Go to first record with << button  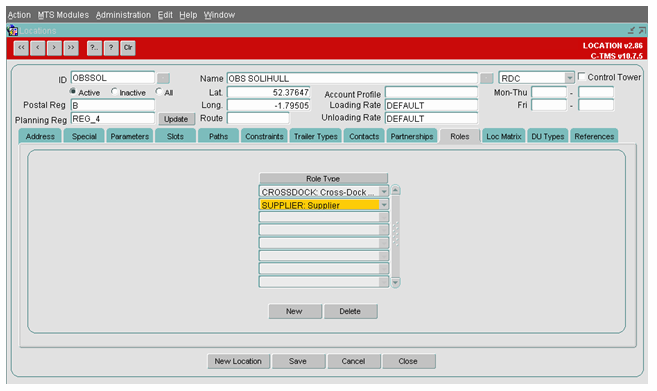(21, 48)
